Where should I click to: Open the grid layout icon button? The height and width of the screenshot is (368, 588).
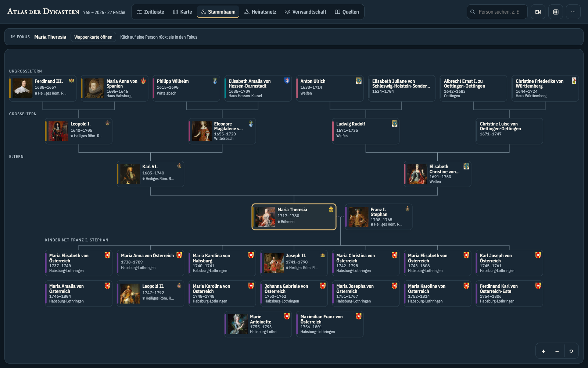click(x=556, y=12)
